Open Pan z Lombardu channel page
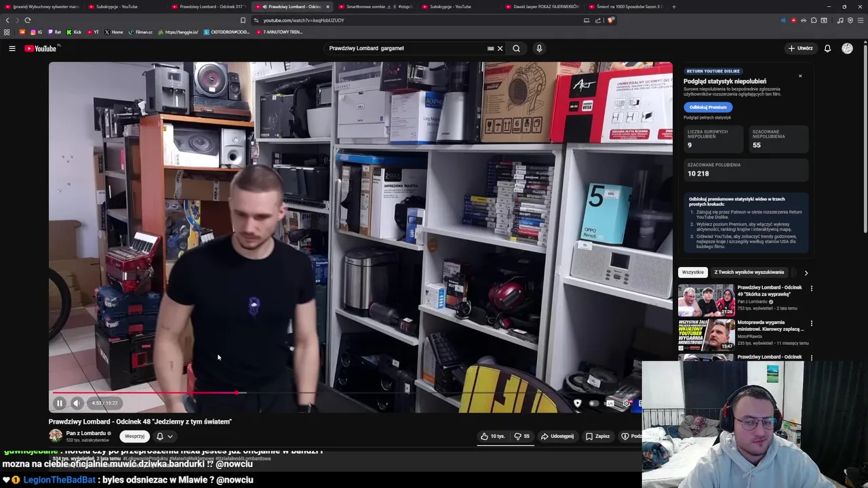868x488 pixels. [x=86, y=433]
